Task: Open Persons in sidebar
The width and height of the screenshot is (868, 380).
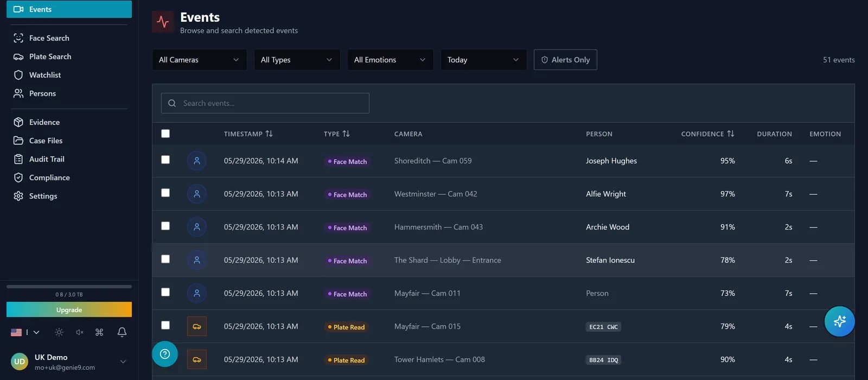Action: [69, 93]
